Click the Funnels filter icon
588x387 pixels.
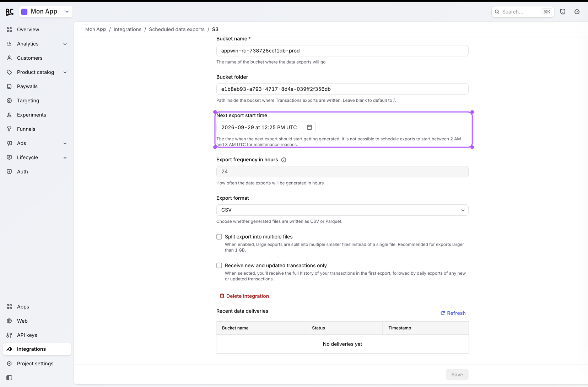[9, 129]
